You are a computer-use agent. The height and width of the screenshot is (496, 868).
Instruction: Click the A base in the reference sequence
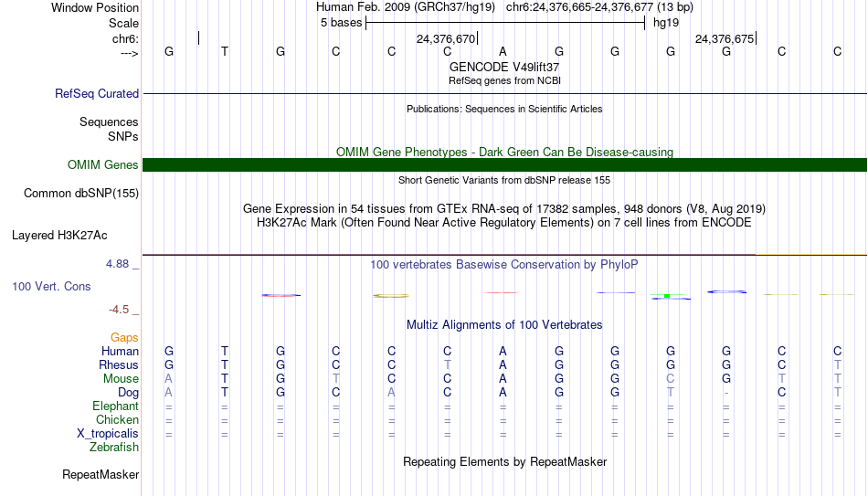click(503, 51)
